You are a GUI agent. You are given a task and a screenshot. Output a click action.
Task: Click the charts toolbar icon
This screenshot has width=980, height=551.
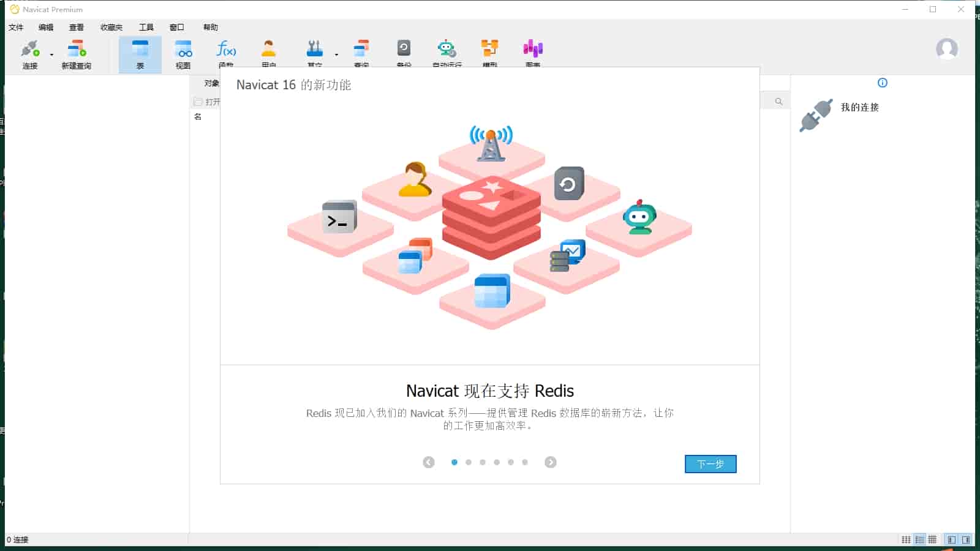tap(533, 51)
